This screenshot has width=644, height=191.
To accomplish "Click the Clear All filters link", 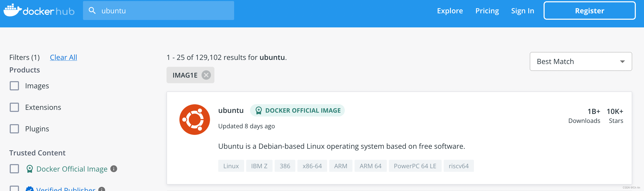I will click(64, 57).
